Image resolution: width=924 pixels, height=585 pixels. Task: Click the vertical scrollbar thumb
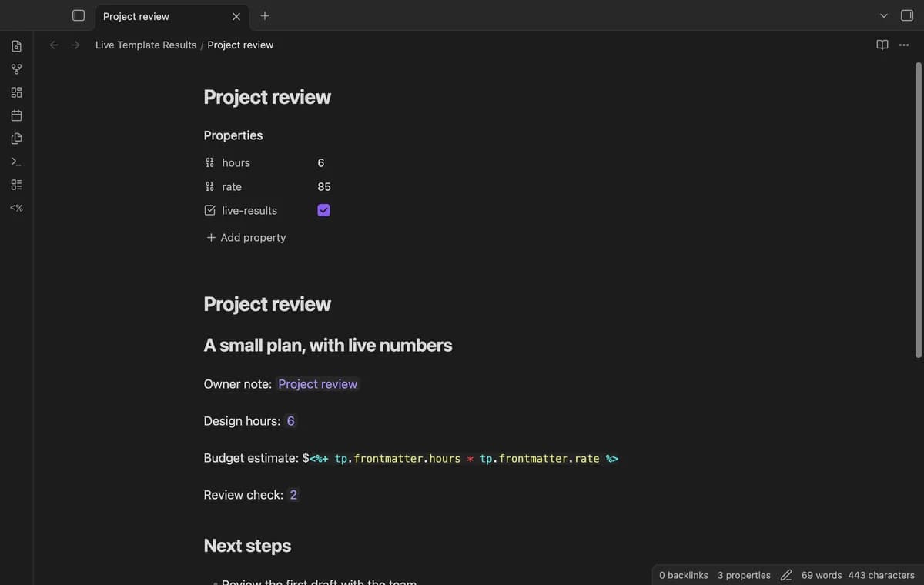918,209
